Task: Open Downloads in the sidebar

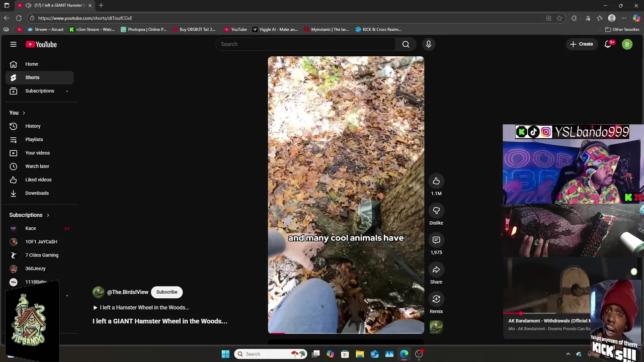Action: (39, 193)
